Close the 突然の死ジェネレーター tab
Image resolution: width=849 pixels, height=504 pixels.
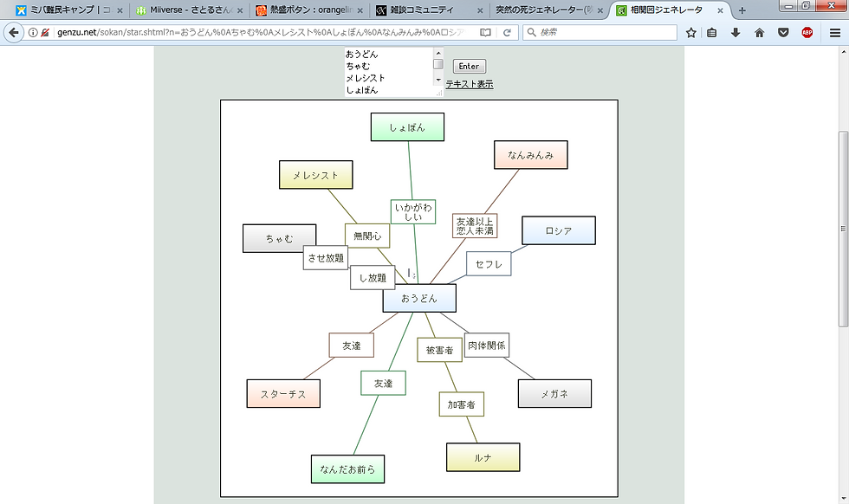[599, 10]
